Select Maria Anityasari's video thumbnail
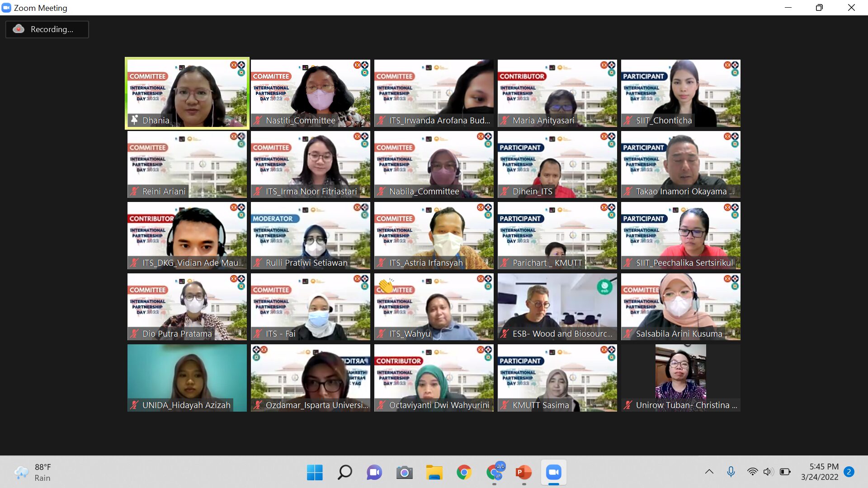 (557, 93)
